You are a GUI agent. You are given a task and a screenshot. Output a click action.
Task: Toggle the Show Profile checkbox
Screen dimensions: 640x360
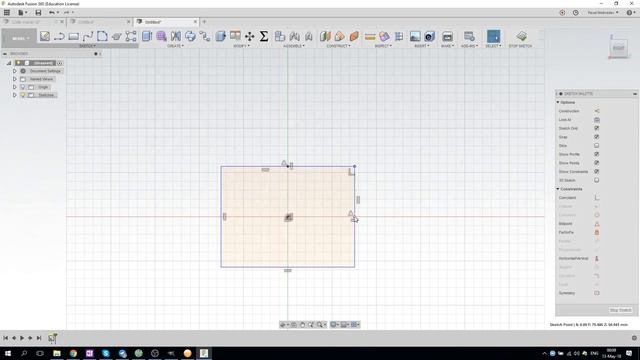pos(597,154)
